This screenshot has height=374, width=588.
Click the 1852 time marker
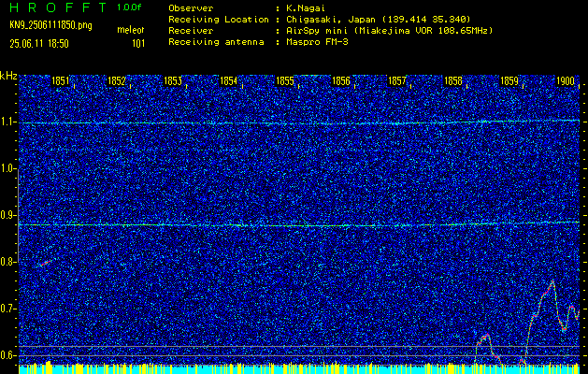pyautogui.click(x=116, y=80)
